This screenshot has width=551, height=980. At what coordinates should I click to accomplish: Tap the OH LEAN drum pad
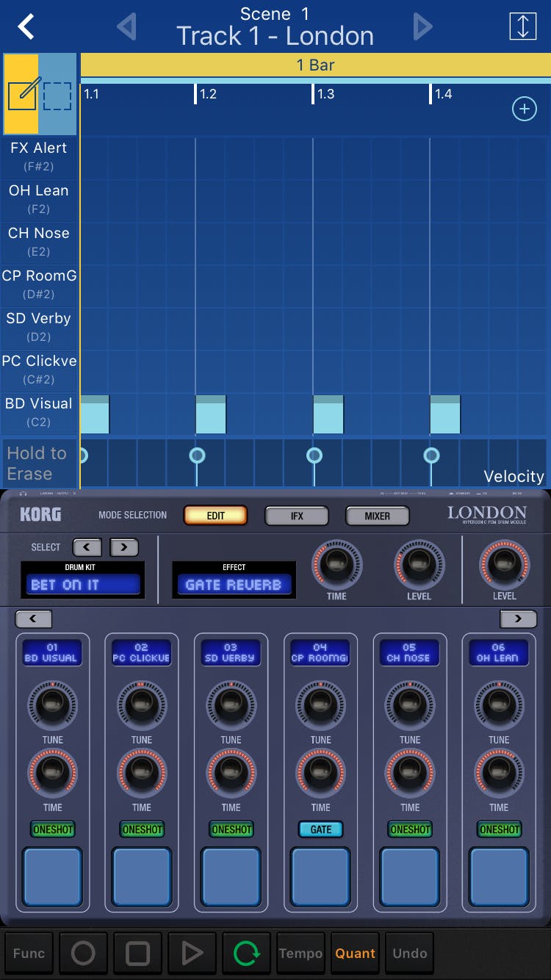click(x=500, y=876)
